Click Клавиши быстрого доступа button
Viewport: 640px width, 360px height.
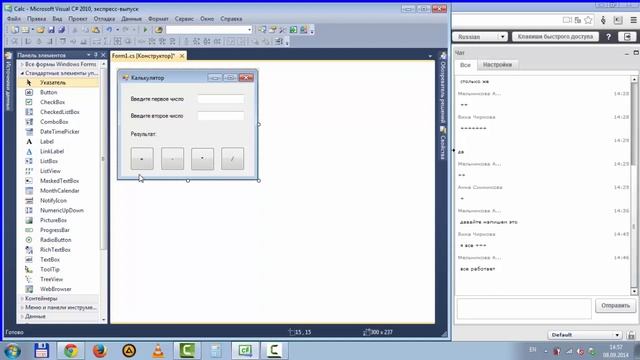tap(555, 37)
